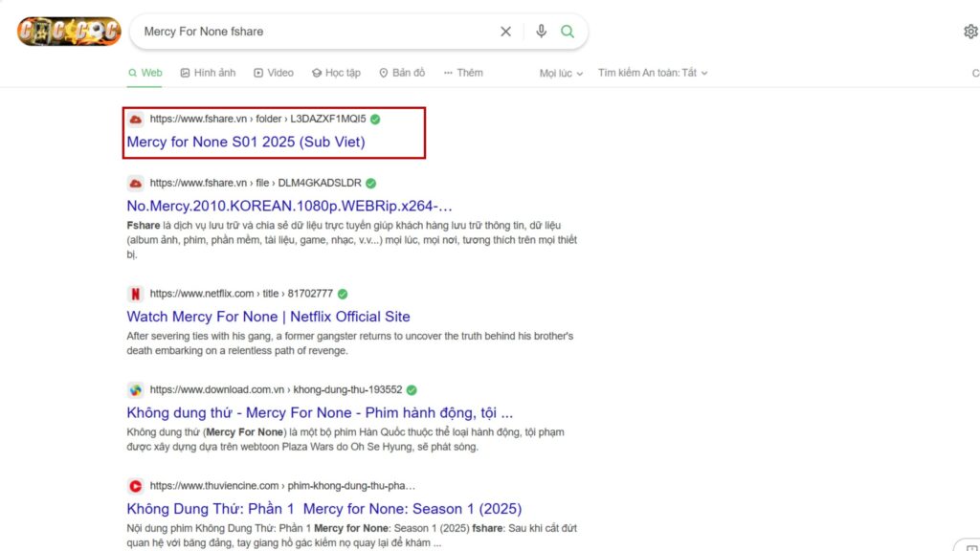The image size is (980, 551).
Task: Open the No.Mercy.2010.KOREAN.1080p.WEBRip result
Action: (289, 206)
